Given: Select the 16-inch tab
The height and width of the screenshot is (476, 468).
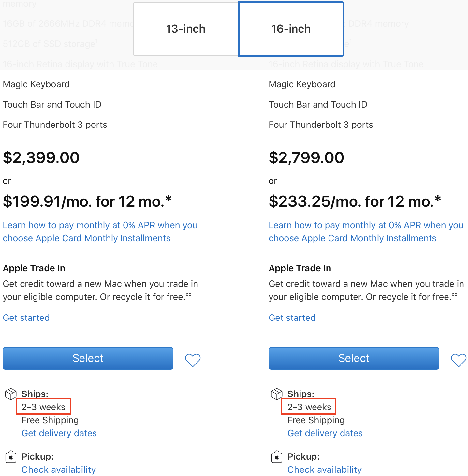Looking at the screenshot, I should tap(291, 29).
